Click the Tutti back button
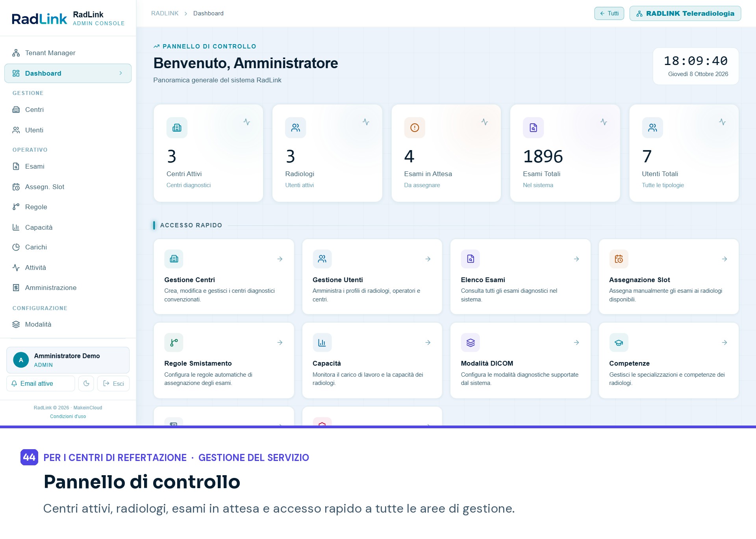Image resolution: width=756 pixels, height=539 pixels. coord(609,13)
